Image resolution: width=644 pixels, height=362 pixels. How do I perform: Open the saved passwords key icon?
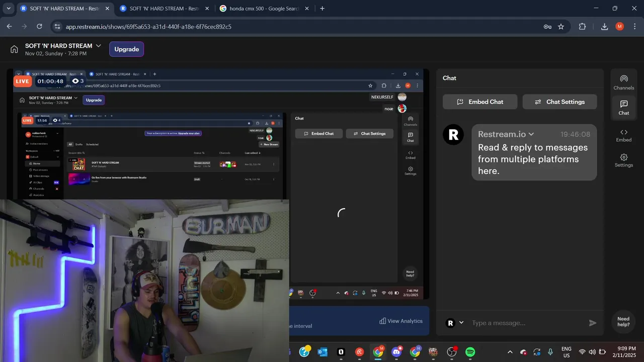[x=547, y=27]
